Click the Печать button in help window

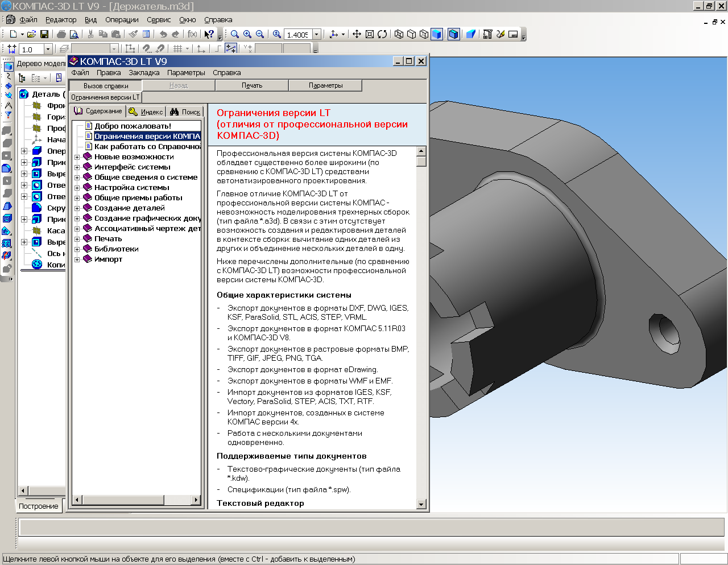[252, 85]
